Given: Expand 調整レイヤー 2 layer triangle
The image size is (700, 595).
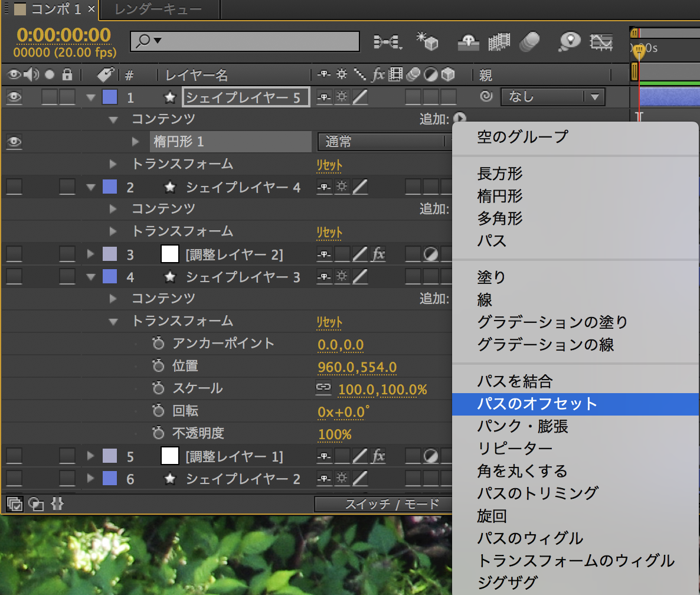Looking at the screenshot, I should pyautogui.click(x=91, y=254).
